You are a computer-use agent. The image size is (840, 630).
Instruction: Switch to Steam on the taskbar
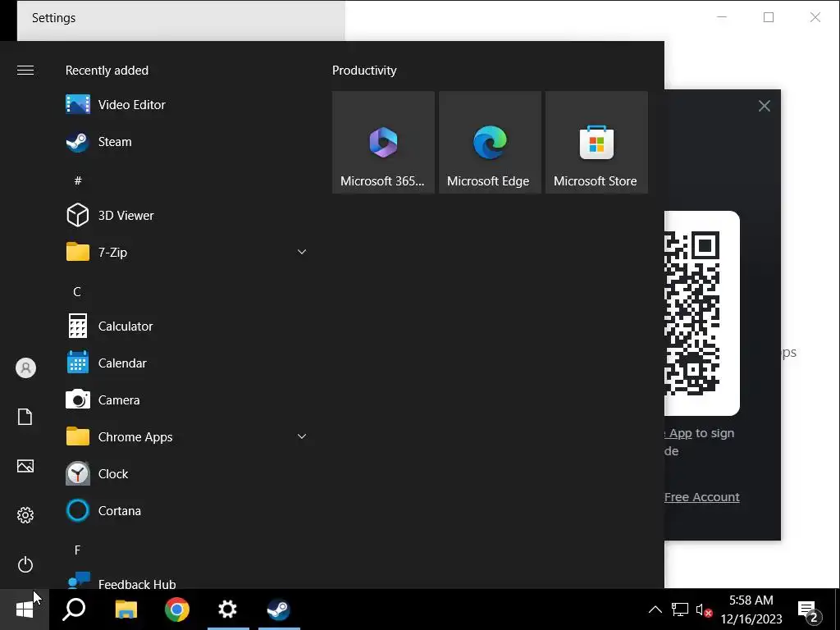[x=279, y=609]
